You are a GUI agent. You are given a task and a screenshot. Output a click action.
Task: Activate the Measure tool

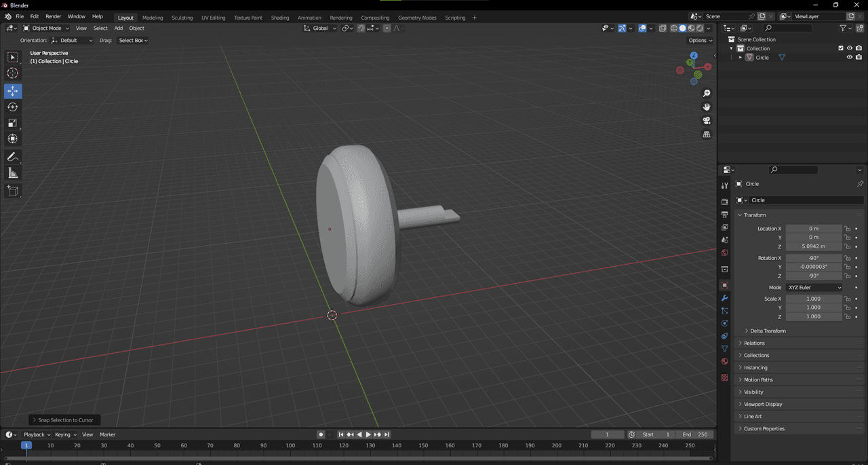coord(13,173)
